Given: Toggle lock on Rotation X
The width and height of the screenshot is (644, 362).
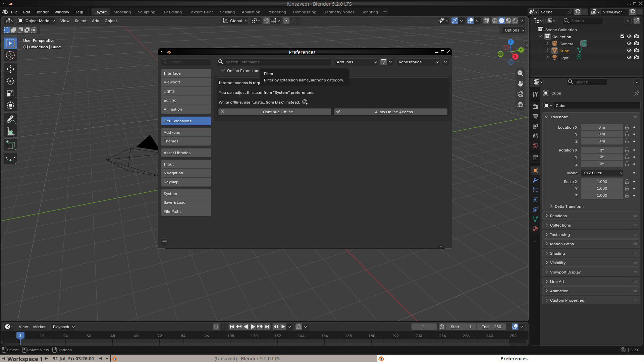Looking at the screenshot, I should [627, 150].
